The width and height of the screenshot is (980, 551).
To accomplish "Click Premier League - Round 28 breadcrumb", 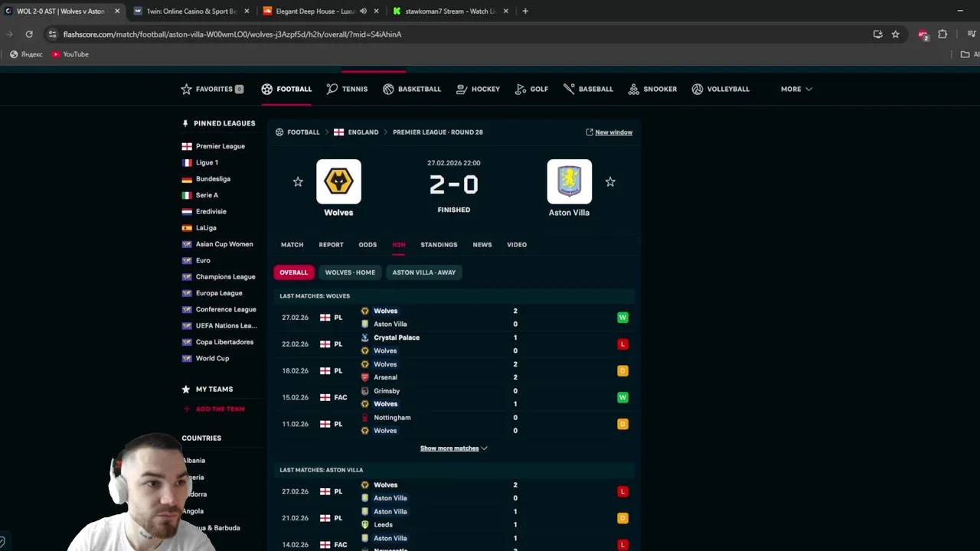I will tap(438, 132).
